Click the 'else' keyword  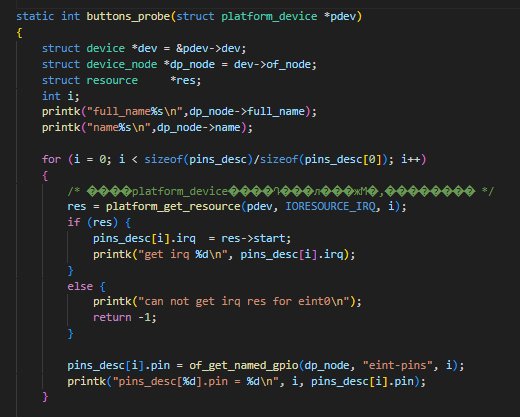80,286
